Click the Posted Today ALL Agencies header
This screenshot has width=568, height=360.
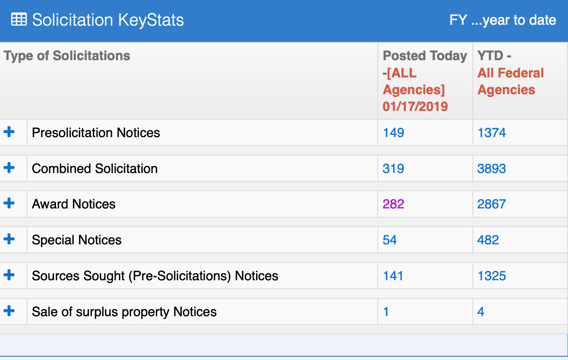tap(425, 81)
